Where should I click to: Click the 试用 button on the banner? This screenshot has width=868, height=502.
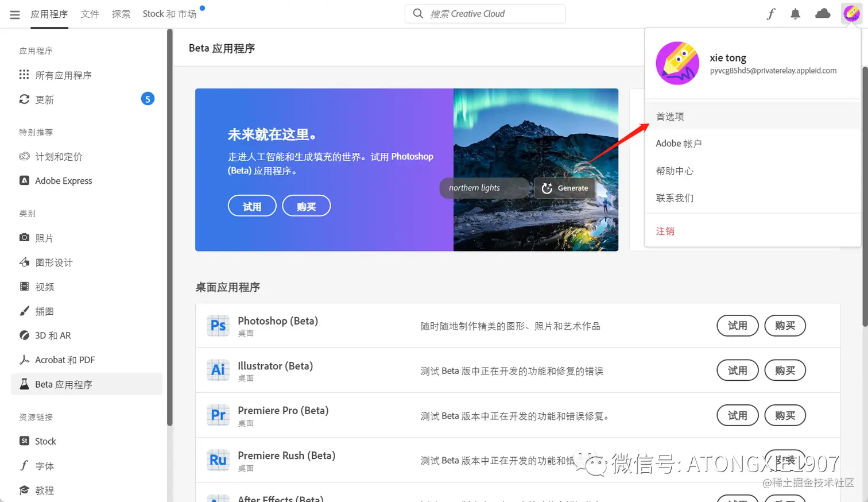point(252,206)
